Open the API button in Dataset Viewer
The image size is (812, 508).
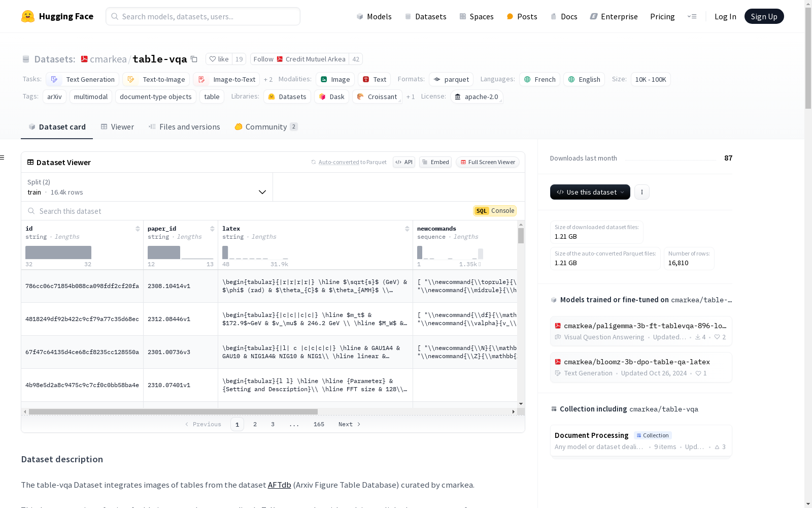[x=404, y=162]
